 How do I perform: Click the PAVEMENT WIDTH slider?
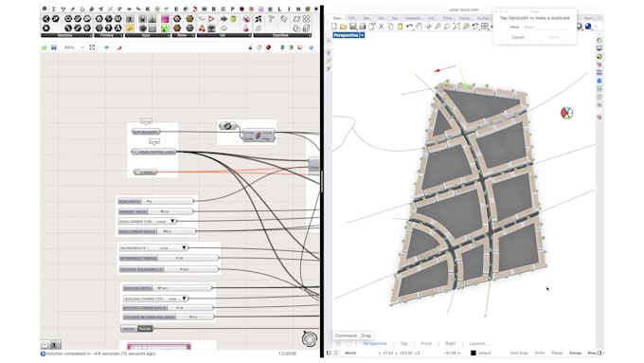coord(155,211)
